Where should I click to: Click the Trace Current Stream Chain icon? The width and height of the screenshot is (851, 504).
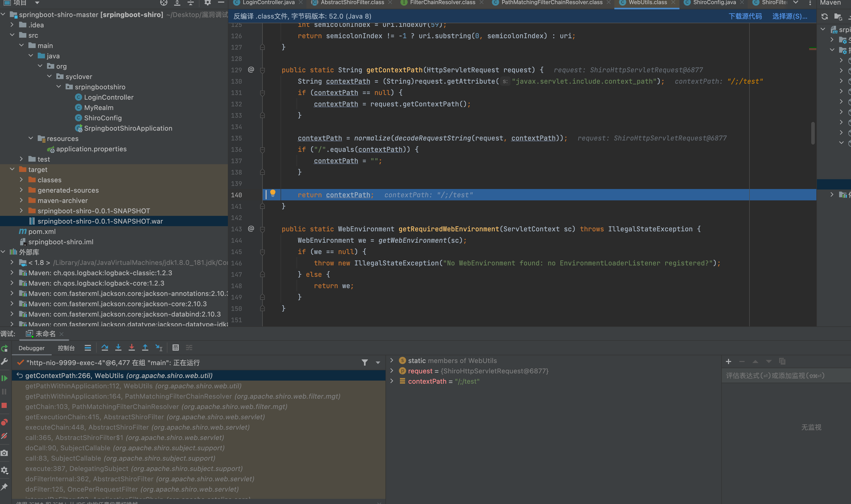(x=189, y=348)
